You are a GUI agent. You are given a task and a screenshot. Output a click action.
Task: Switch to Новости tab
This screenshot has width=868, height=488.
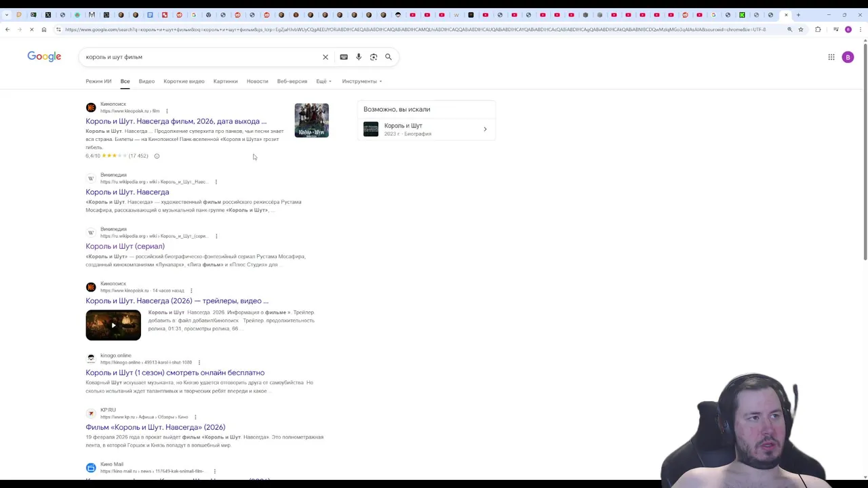coord(257,81)
